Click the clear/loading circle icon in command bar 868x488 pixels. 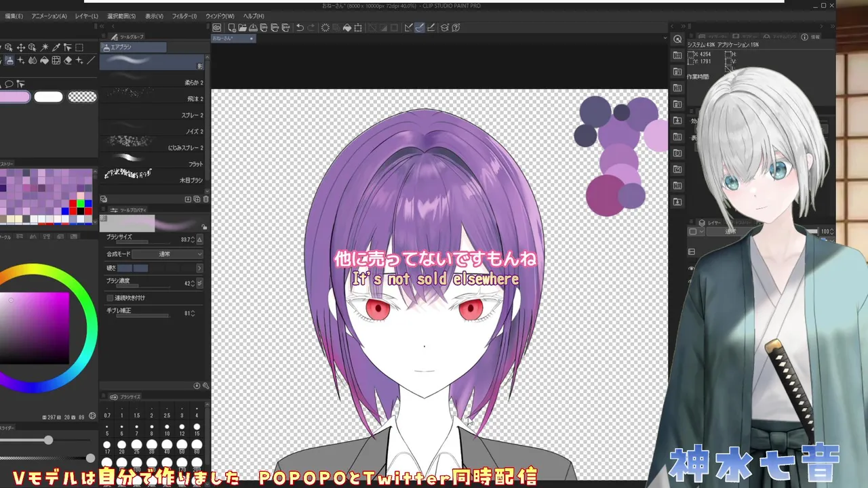click(325, 28)
